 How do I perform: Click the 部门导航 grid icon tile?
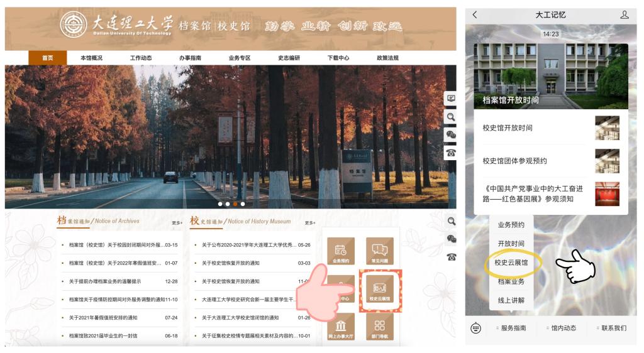pos(379,327)
